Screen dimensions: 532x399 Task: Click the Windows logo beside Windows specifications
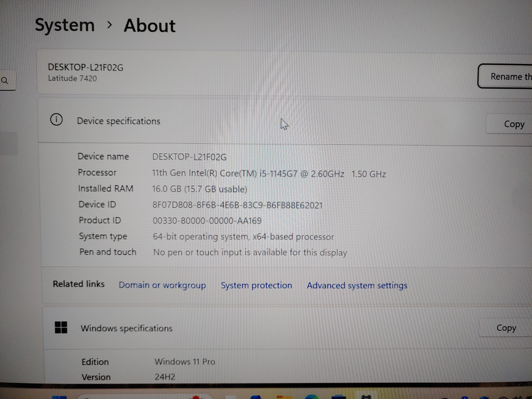pyautogui.click(x=61, y=327)
